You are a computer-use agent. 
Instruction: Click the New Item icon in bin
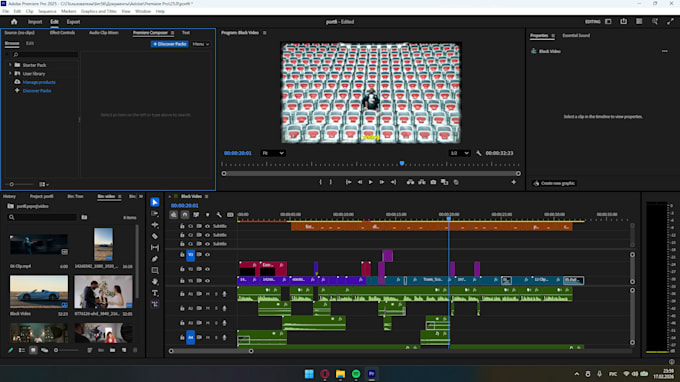click(x=124, y=350)
